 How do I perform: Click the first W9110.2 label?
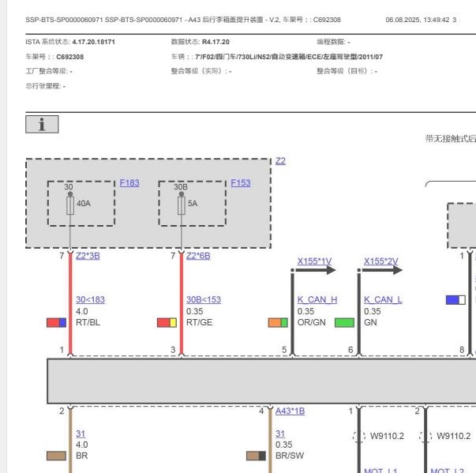click(387, 436)
